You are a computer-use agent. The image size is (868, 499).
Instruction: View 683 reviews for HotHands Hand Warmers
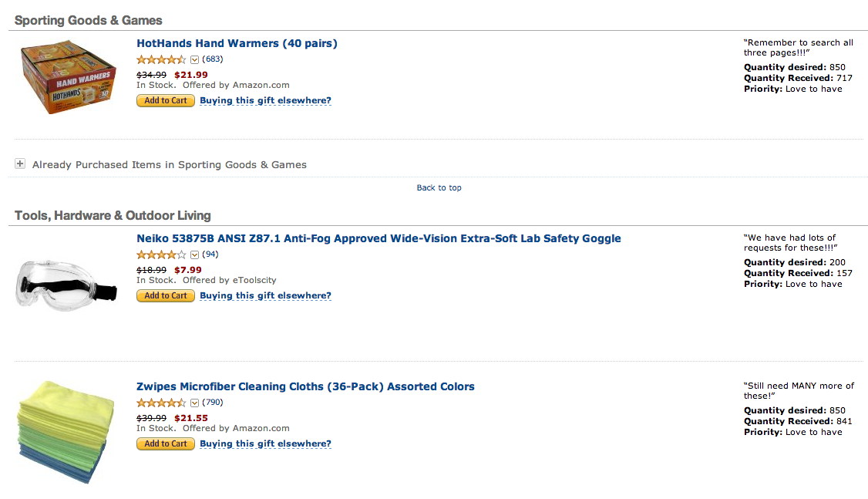point(213,59)
